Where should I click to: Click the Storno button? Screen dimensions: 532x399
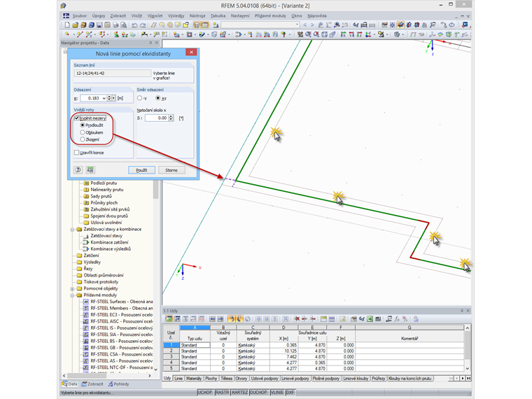[171, 170]
